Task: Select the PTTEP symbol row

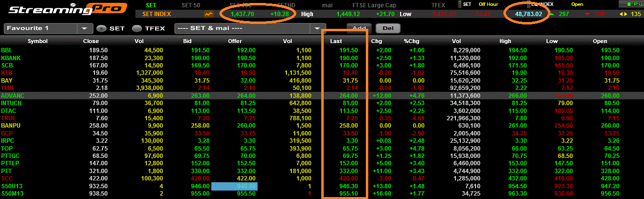Action: [x=322, y=163]
